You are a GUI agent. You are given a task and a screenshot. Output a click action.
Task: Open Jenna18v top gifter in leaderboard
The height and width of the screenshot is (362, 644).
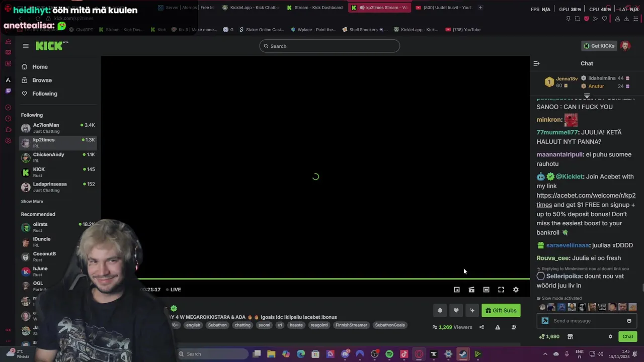tap(561, 82)
